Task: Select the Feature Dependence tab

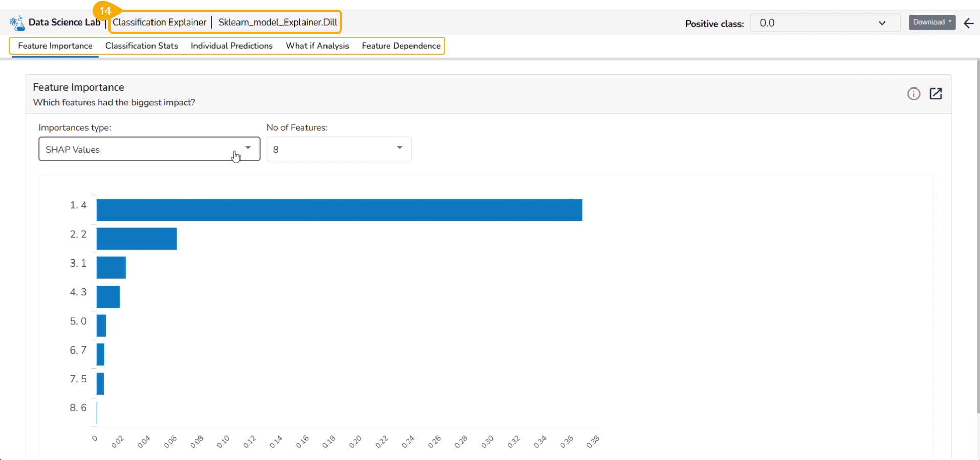Action: point(401,46)
